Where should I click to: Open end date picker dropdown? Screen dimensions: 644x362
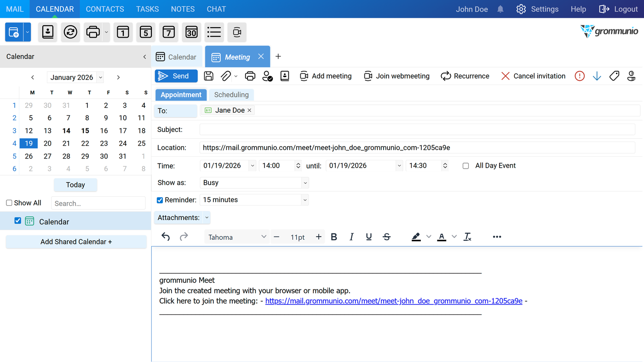[x=399, y=165]
